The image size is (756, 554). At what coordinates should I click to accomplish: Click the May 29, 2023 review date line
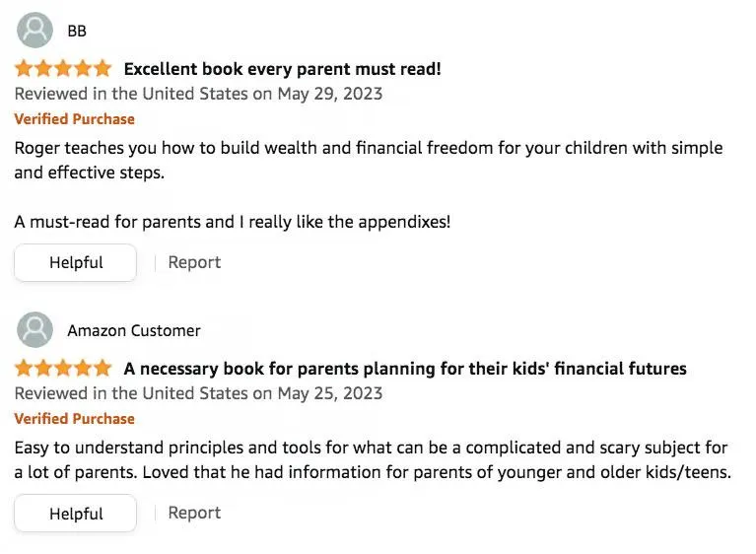[x=198, y=95]
